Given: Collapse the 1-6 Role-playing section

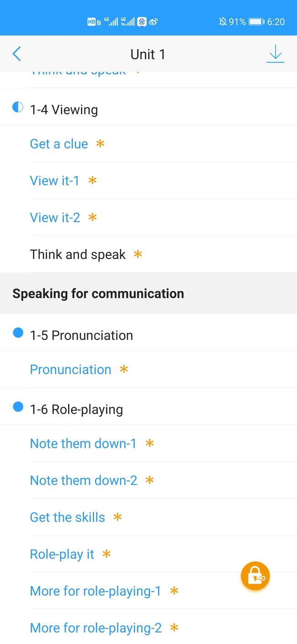Looking at the screenshot, I should click(148, 409).
